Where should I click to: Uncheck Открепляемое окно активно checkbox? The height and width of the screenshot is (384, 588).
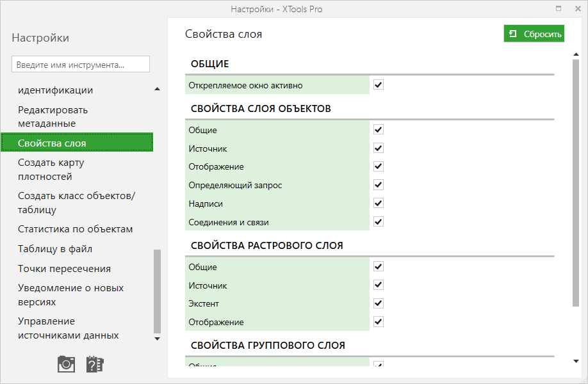378,85
